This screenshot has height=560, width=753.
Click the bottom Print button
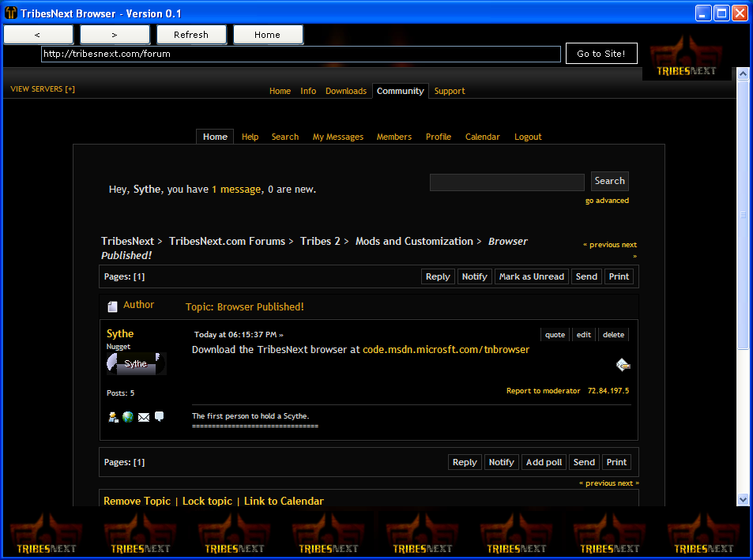click(x=616, y=462)
